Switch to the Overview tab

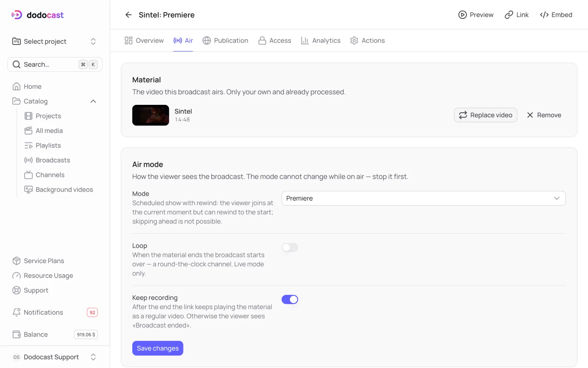coord(144,40)
